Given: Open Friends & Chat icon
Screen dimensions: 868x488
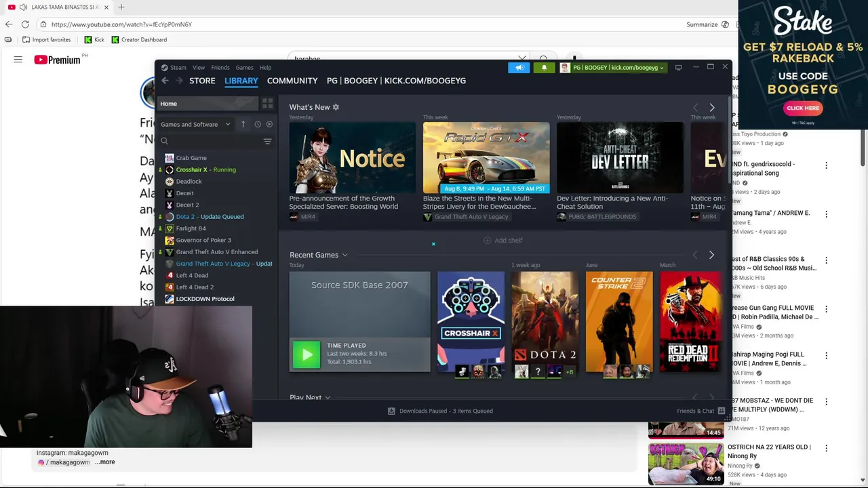Looking at the screenshot, I should pos(721,411).
